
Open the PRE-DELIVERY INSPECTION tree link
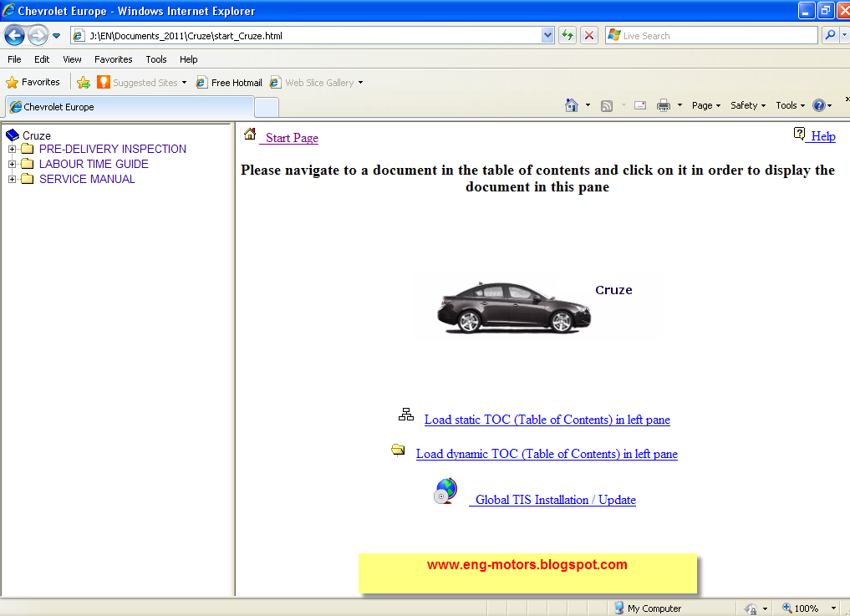coord(113,149)
